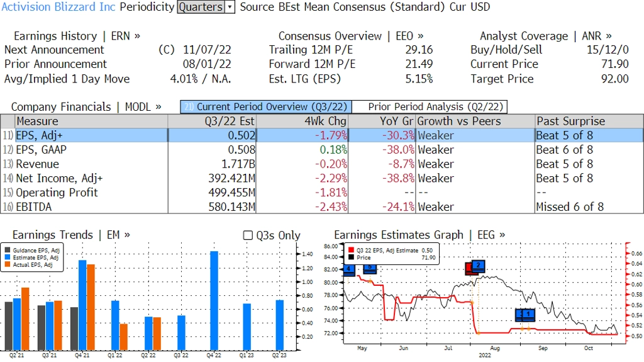
Task: Click the Operating Profit 499.455M cell
Action: click(212, 193)
